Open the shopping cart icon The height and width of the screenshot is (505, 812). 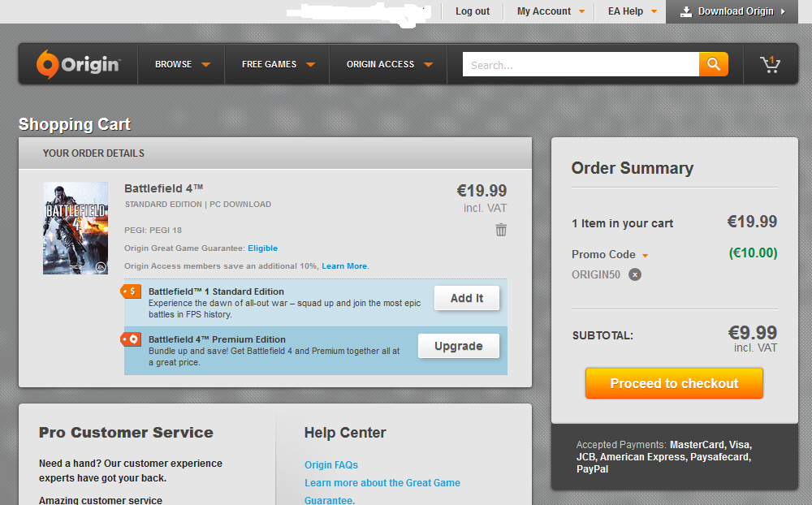point(770,64)
